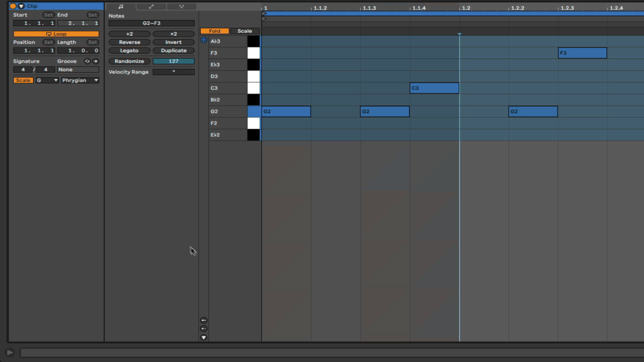Collapse the Clip panel triangle toggle
644x362 pixels.
pos(21,6)
